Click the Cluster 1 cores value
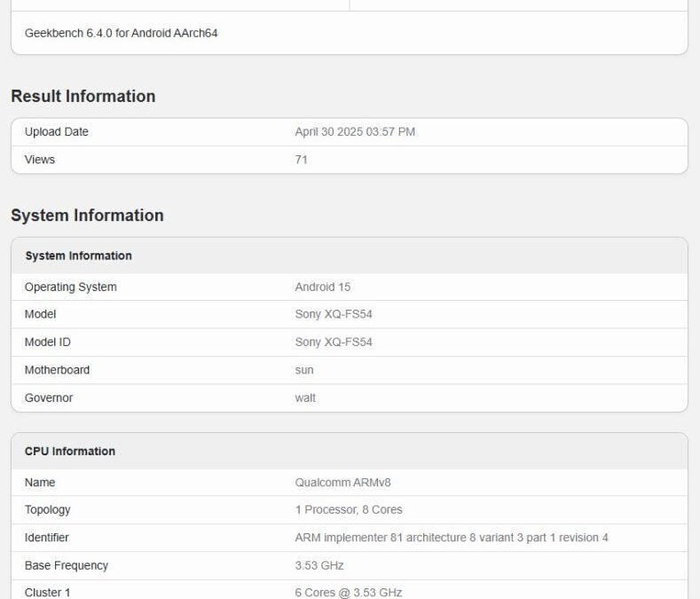 tap(349, 592)
